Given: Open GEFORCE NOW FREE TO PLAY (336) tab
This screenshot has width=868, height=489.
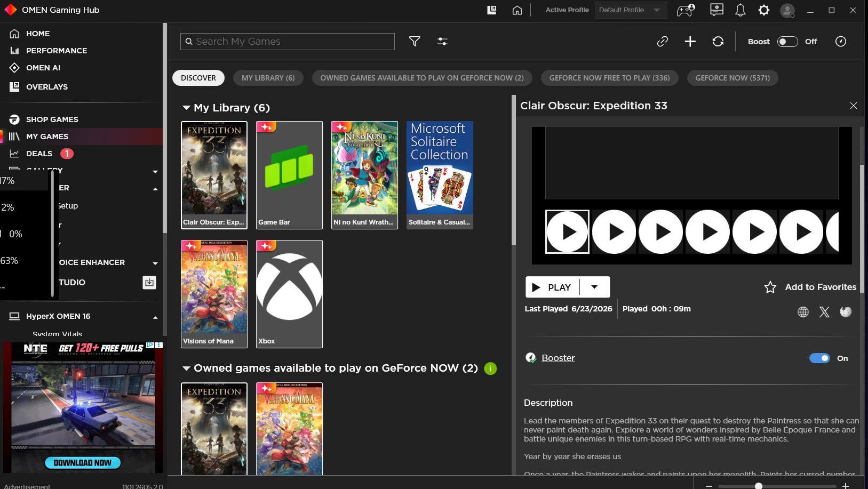Looking at the screenshot, I should click(x=609, y=78).
